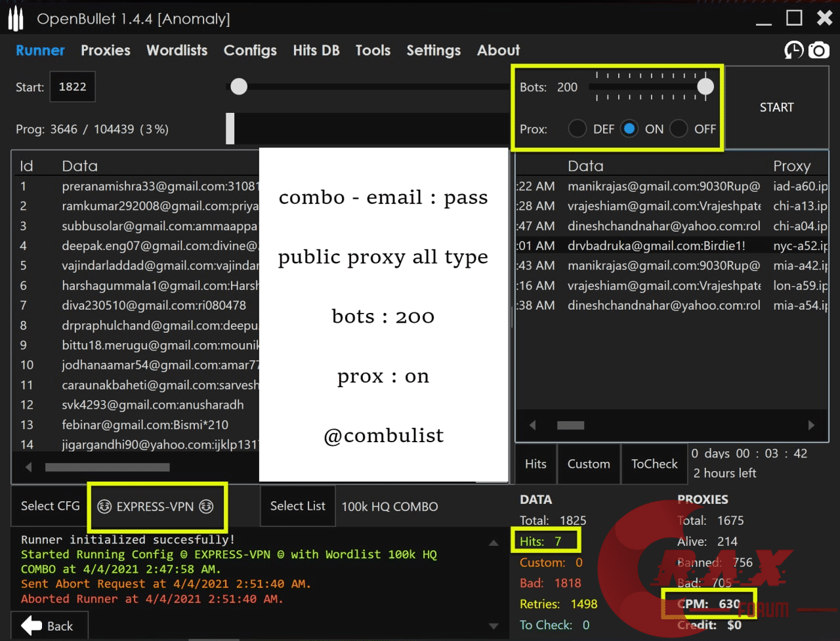Select the DEF proxy mode radio button
This screenshot has height=641, width=840.
tap(577, 129)
